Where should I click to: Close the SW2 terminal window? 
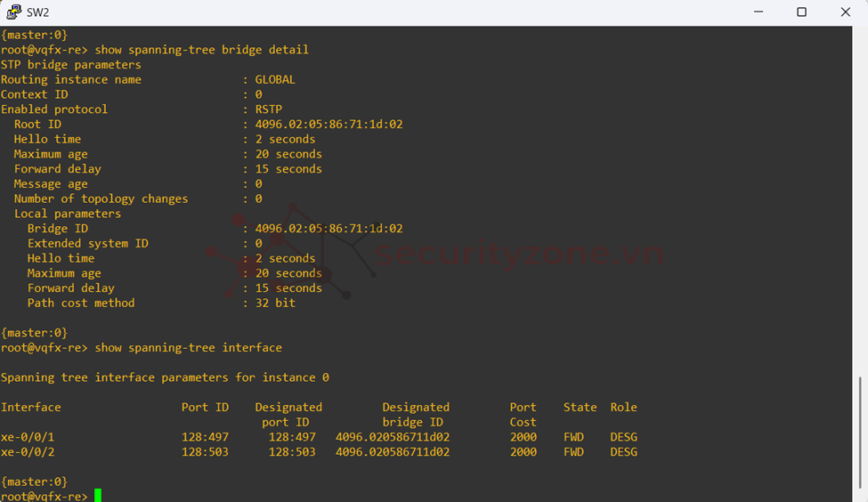[x=846, y=12]
